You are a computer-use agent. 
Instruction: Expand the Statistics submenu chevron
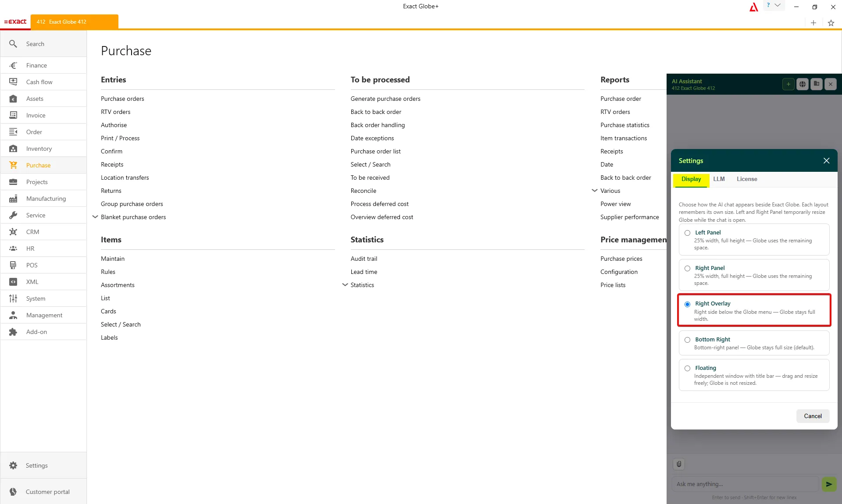click(345, 285)
